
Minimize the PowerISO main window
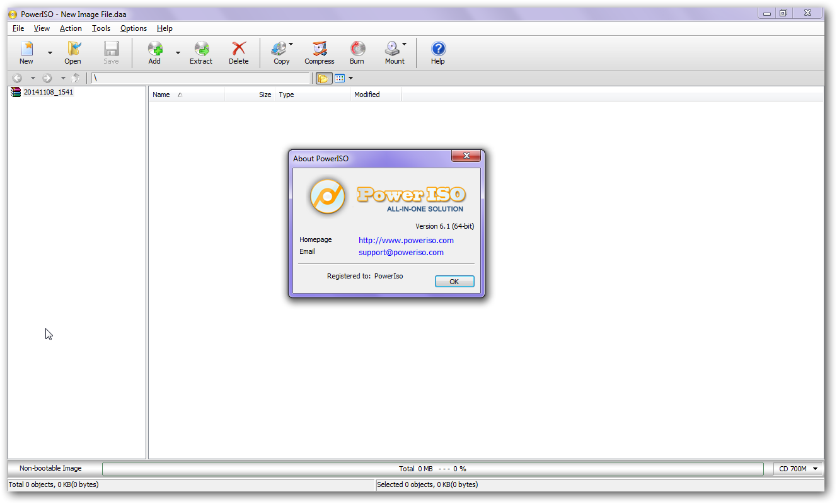pyautogui.click(x=767, y=13)
